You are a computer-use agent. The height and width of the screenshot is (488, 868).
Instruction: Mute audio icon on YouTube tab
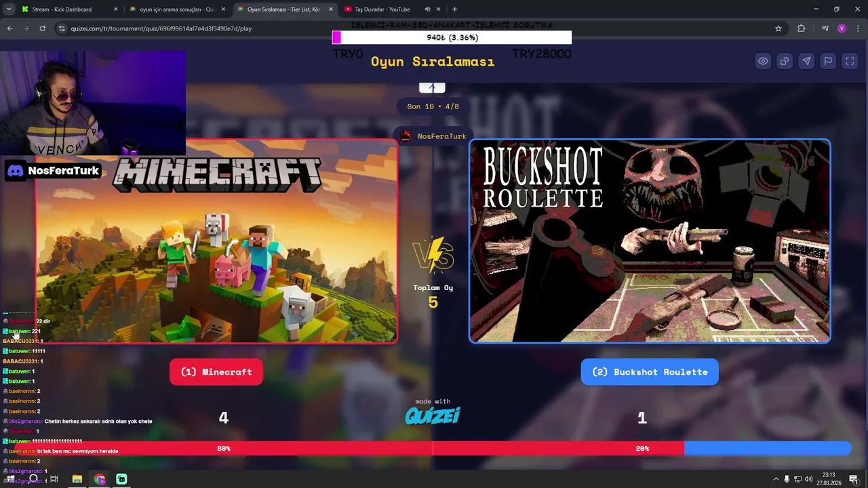427,9
